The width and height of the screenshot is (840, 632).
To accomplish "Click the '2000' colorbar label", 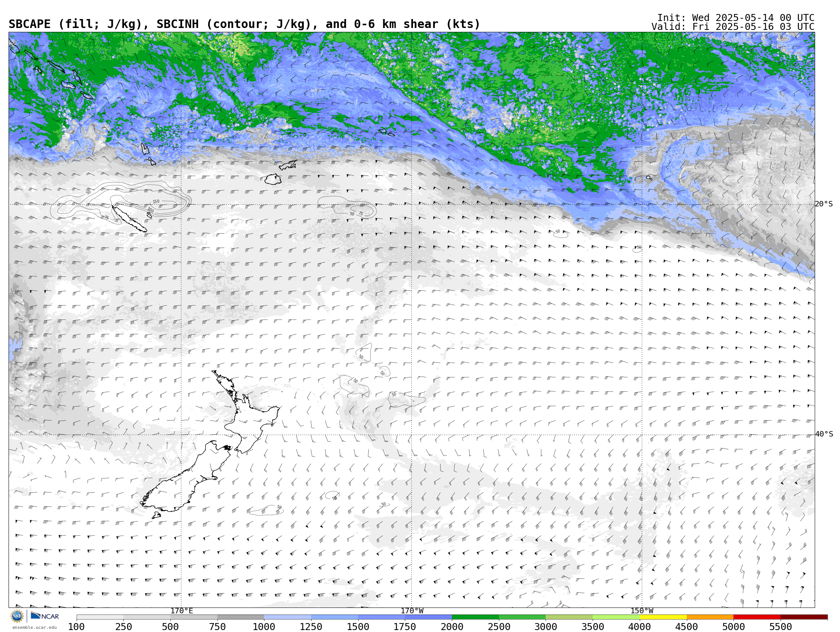I will [x=452, y=627].
